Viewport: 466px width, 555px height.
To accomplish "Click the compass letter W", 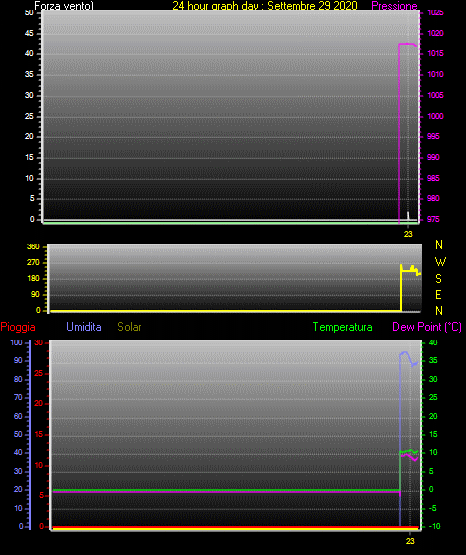I will click(440, 262).
